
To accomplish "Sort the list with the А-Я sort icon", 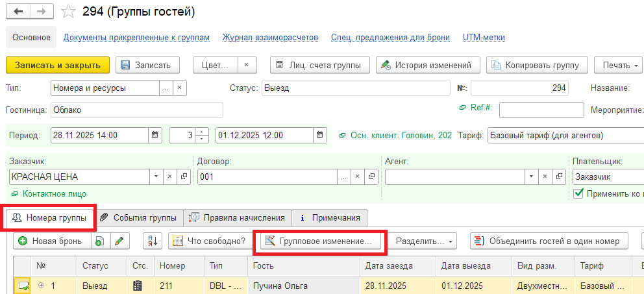I will click(153, 241).
